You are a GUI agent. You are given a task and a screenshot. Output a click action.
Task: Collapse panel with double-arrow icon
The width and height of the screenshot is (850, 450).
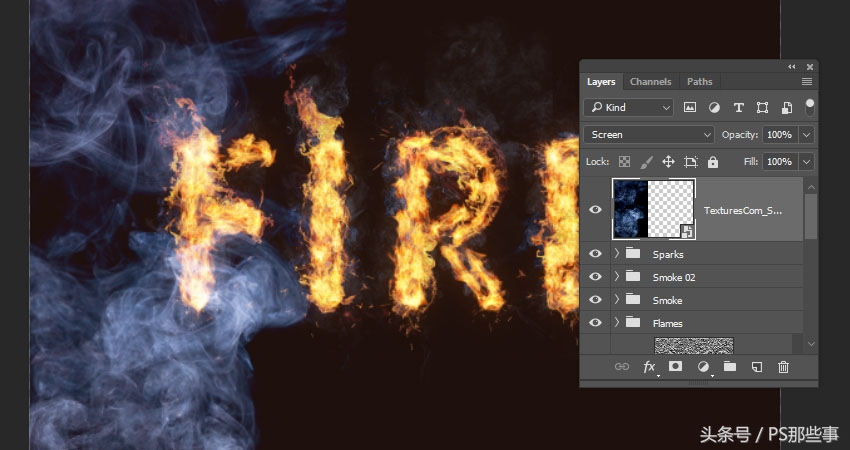click(792, 67)
